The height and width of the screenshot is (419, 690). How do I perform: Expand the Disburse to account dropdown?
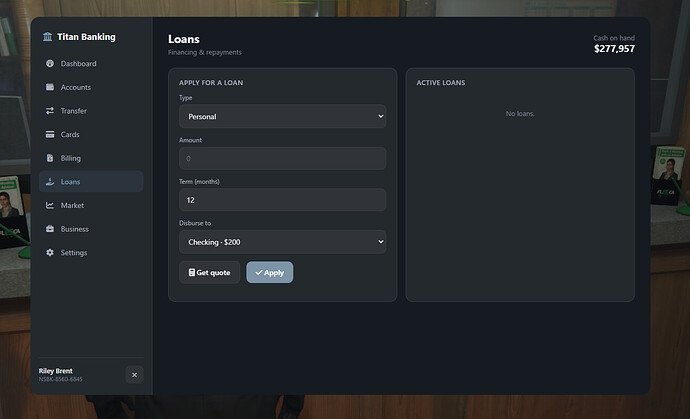coord(283,242)
